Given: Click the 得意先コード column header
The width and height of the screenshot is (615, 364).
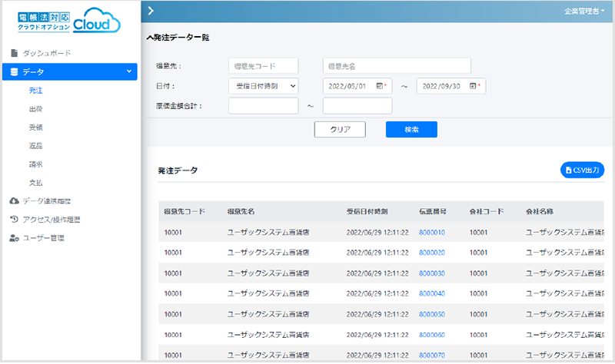Looking at the screenshot, I should (x=184, y=212).
